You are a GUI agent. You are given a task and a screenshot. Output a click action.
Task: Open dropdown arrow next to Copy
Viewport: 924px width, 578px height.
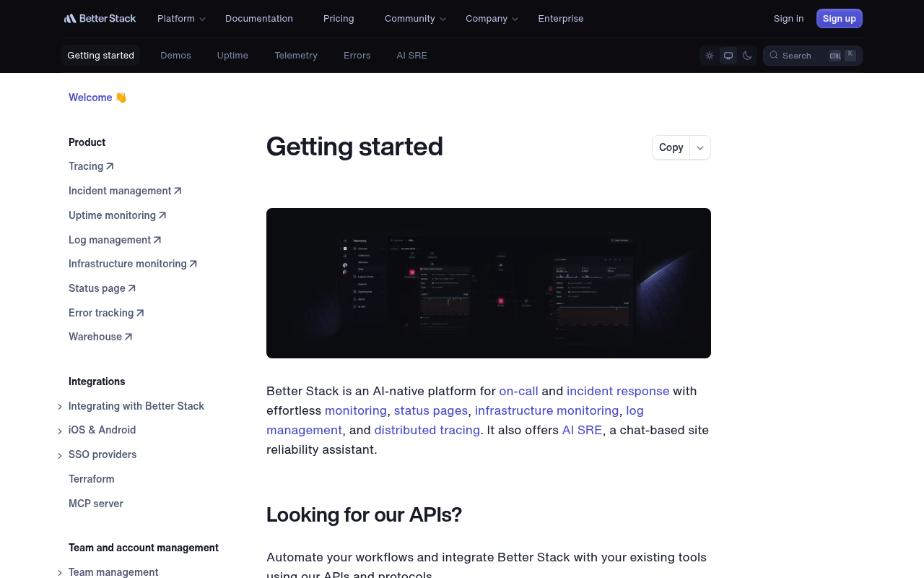(700, 147)
